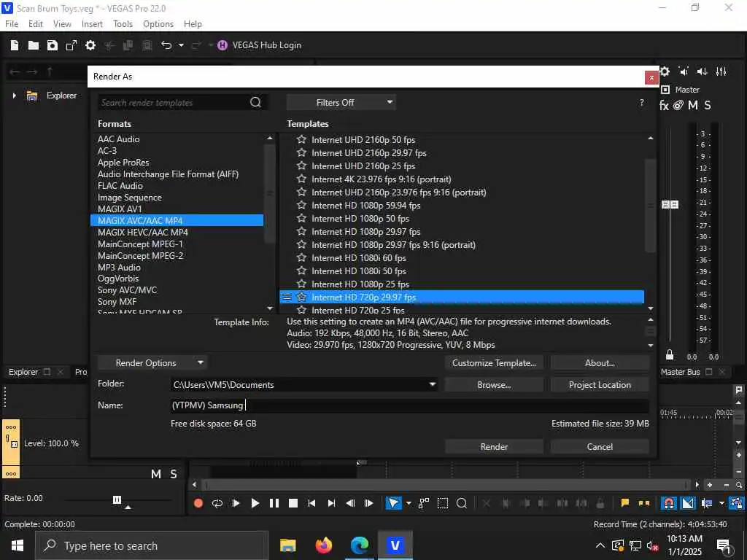This screenshot has height=560, width=747.
Task: Open the File menu
Action: pos(12,24)
